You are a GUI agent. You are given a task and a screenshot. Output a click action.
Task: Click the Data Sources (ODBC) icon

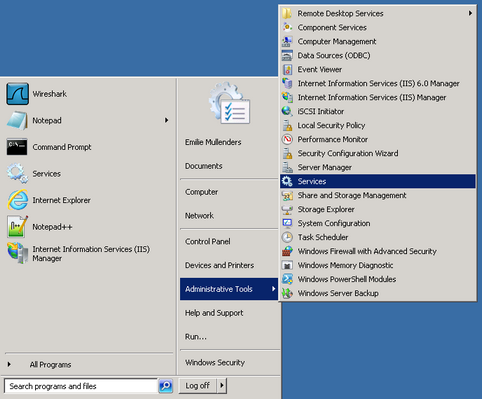coord(287,55)
